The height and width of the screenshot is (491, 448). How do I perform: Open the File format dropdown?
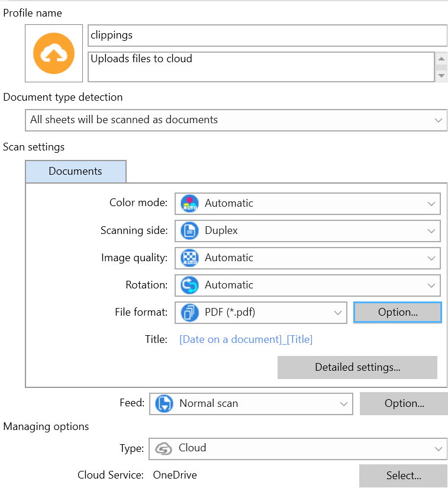pyautogui.click(x=261, y=313)
